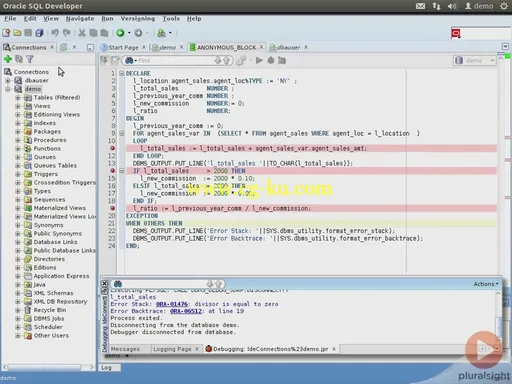The width and height of the screenshot is (512, 384).
Task: Click the Refresh connections icon
Action: (x=19, y=59)
